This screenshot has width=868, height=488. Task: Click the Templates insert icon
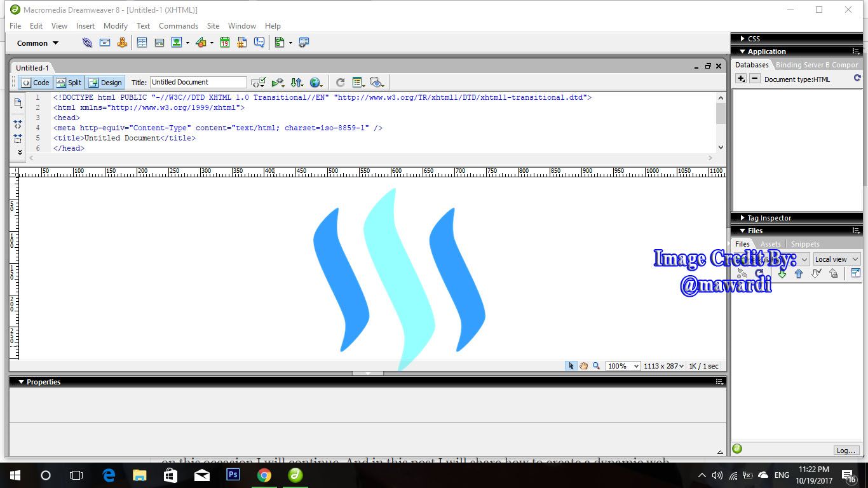click(280, 43)
